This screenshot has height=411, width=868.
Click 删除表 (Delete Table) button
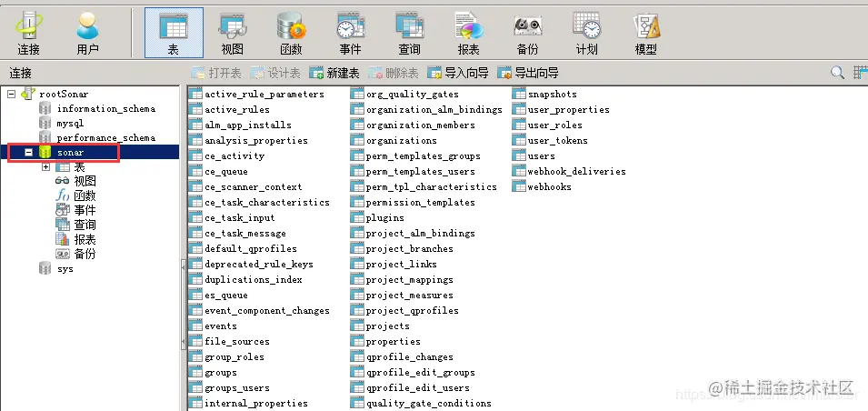pos(394,73)
